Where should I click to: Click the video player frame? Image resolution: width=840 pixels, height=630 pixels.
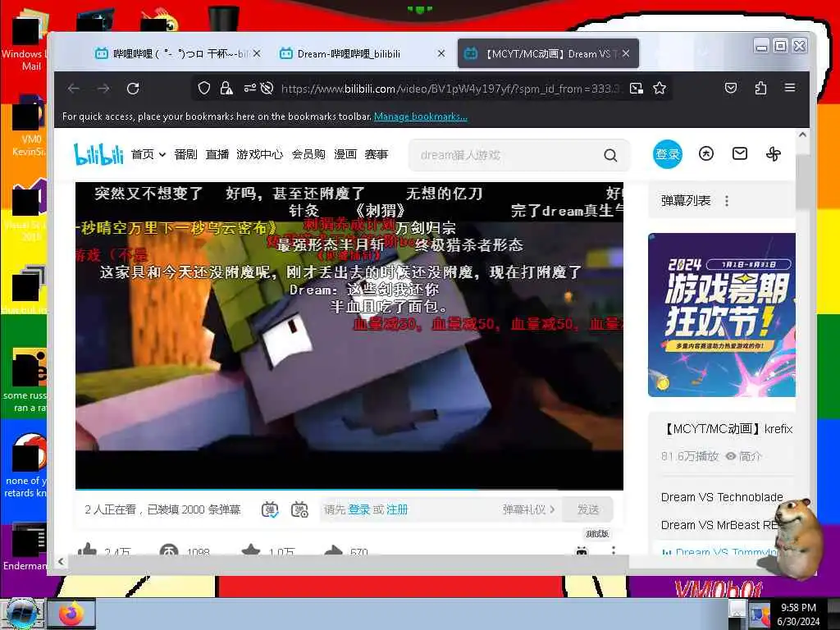(x=349, y=335)
